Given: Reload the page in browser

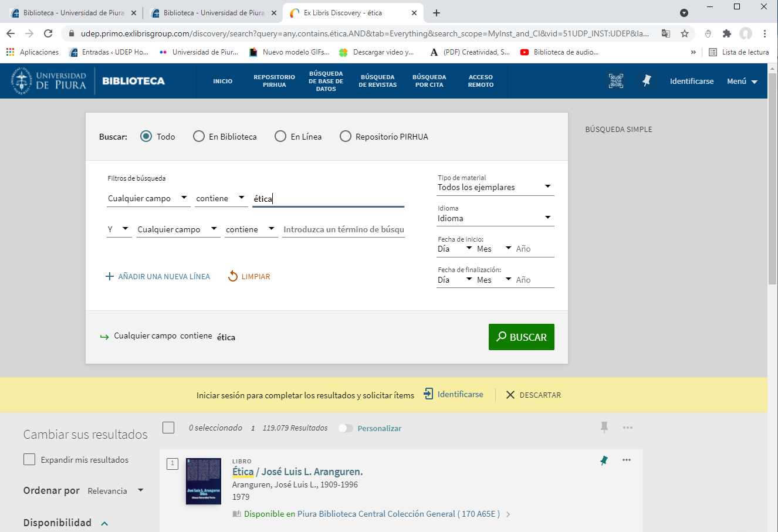Looking at the screenshot, I should [48, 33].
